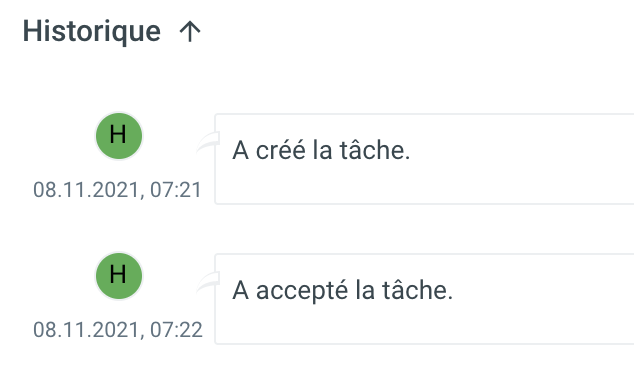This screenshot has height=366, width=634.
Task: Click the word 'accepté' in the second entry
Action: tap(302, 291)
